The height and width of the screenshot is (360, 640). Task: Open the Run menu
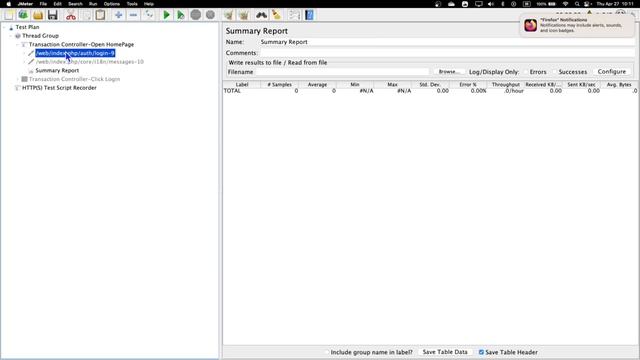point(93,4)
